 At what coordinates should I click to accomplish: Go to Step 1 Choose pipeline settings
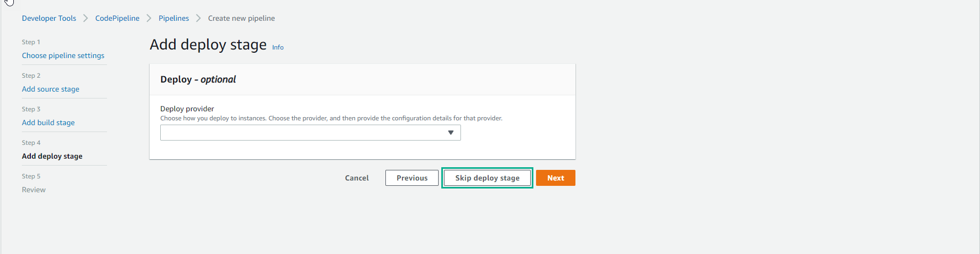point(63,55)
